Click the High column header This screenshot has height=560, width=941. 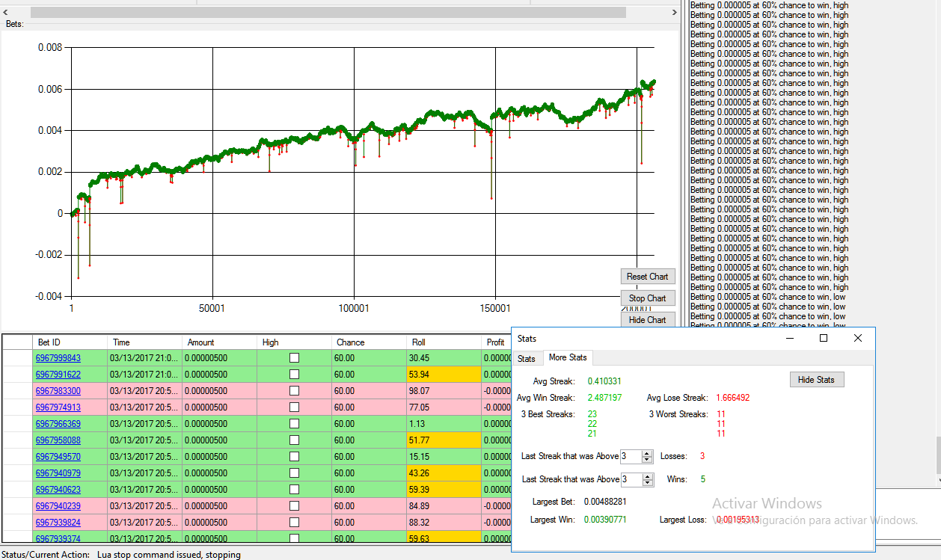point(294,342)
